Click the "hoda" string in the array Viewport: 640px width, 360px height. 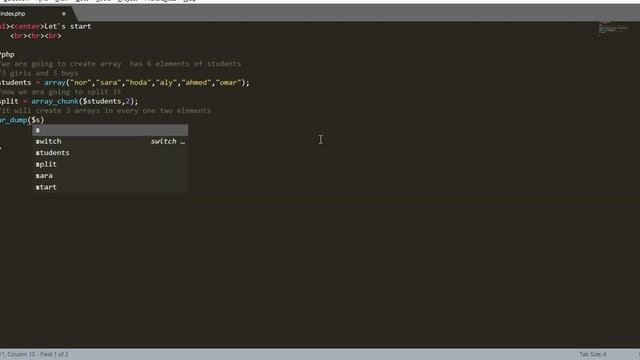[x=138, y=82]
